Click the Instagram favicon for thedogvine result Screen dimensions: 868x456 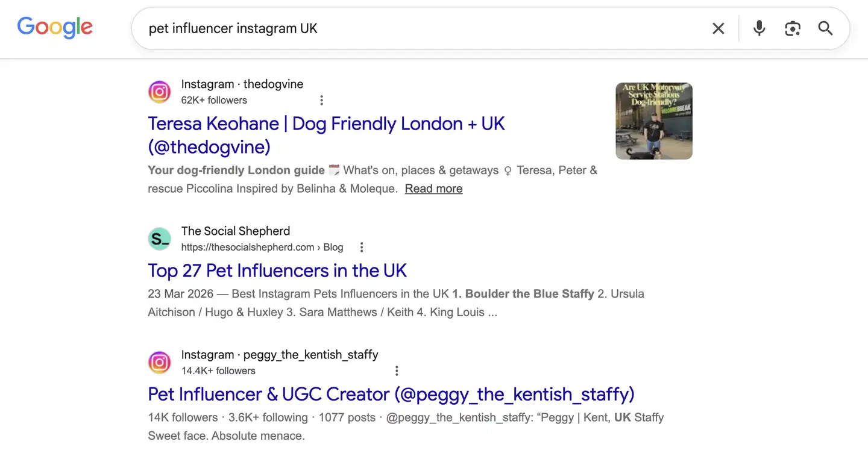160,92
